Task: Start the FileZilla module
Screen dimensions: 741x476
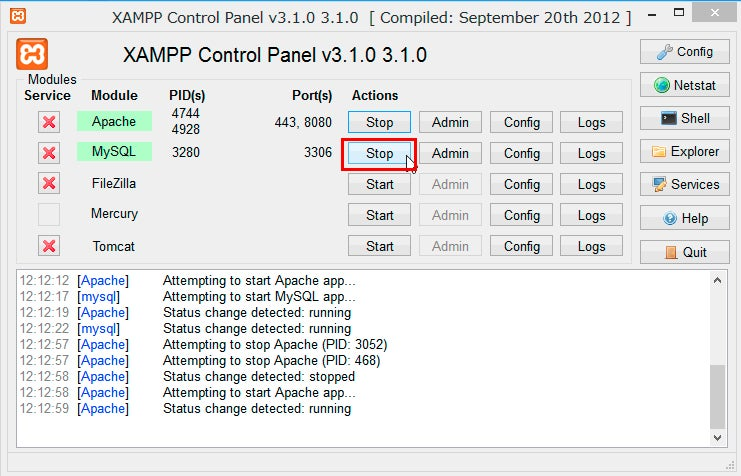Action: coord(379,184)
